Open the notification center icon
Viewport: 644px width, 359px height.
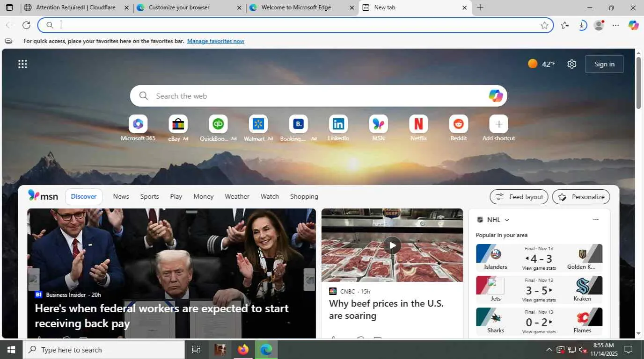point(629,350)
